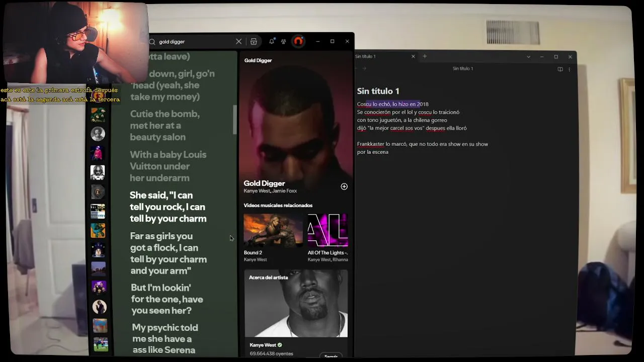The width and height of the screenshot is (644, 362).
Task: Open library item with white-background face cover
Action: (x=98, y=172)
